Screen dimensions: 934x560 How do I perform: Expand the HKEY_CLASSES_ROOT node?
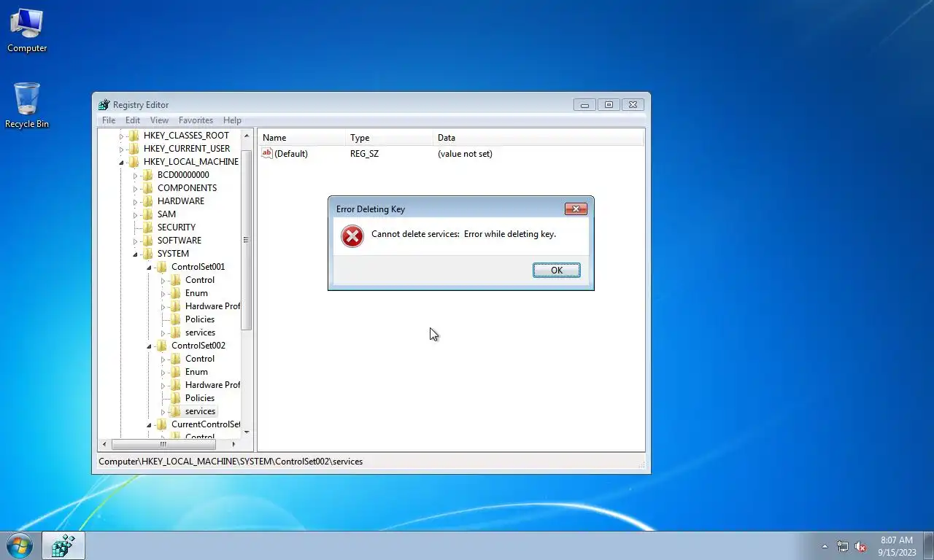pyautogui.click(x=122, y=136)
